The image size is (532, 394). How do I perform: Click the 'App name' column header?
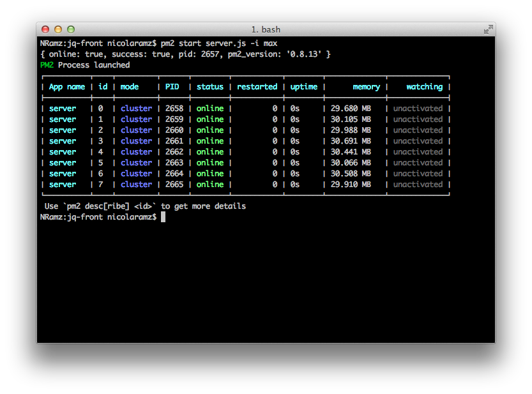(x=66, y=87)
